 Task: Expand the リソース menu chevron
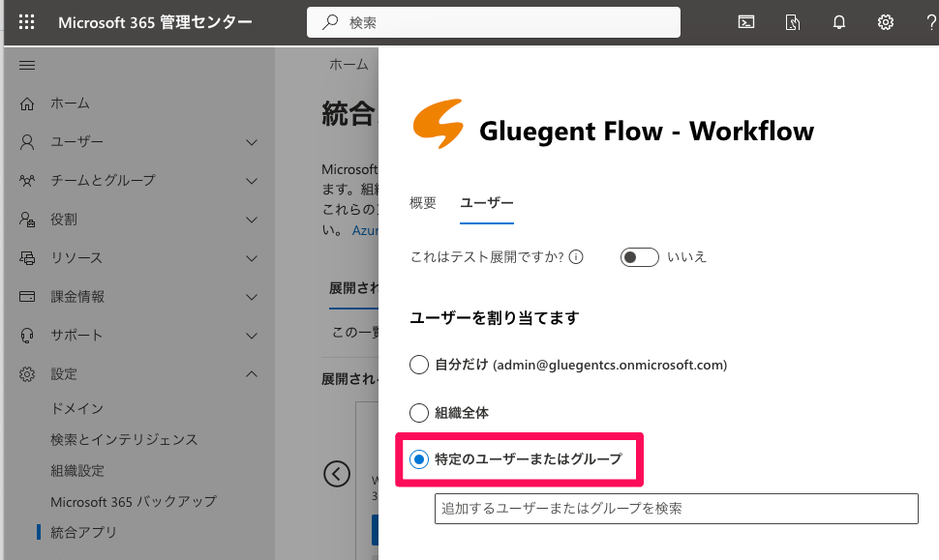tap(252, 258)
